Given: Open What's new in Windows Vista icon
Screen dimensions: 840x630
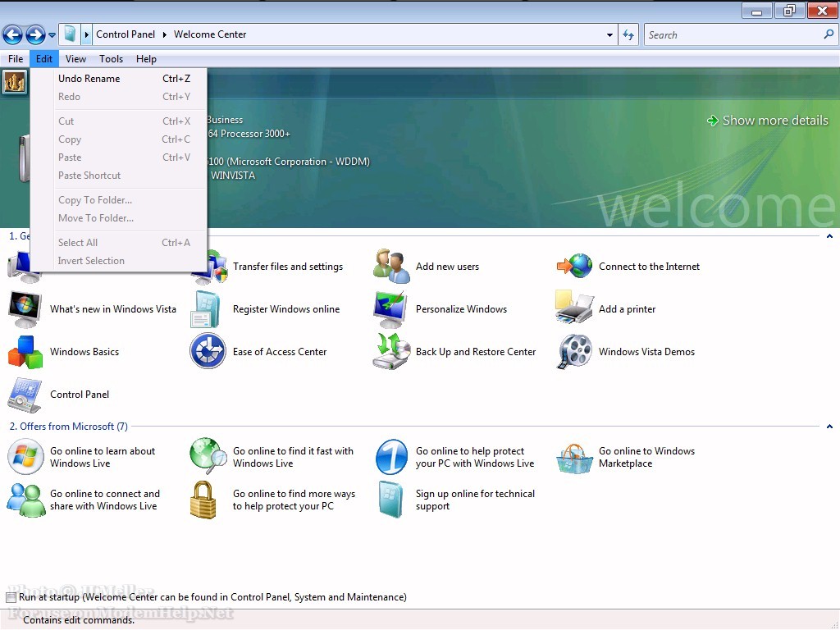Looking at the screenshot, I should [25, 309].
